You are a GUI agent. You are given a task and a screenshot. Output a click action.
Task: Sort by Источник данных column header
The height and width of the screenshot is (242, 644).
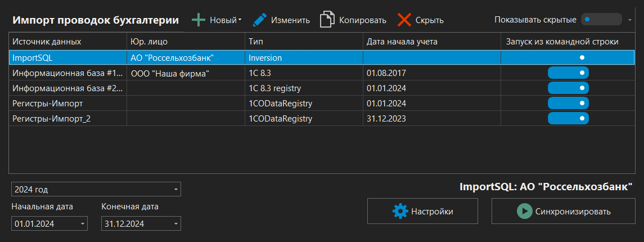coord(67,42)
